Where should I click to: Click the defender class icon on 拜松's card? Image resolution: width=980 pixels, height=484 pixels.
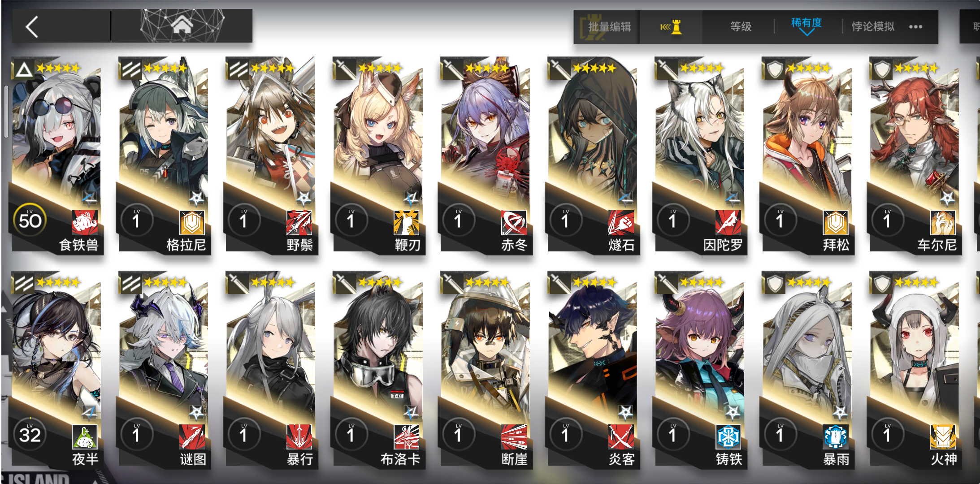coord(774,69)
